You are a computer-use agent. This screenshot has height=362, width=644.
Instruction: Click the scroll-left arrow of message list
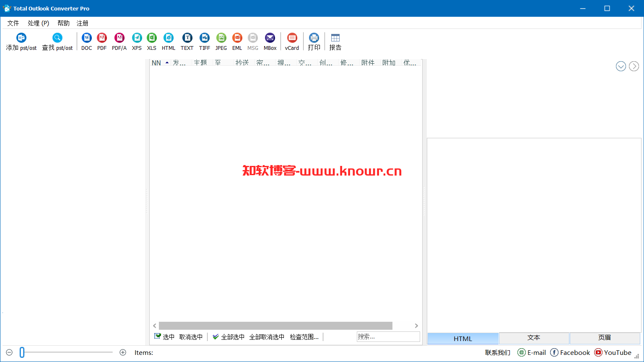[x=155, y=326]
